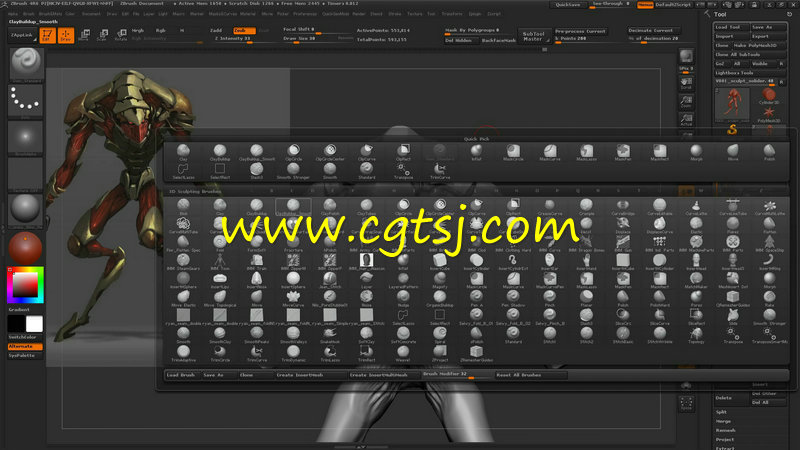Open the Layer menu
Image resolution: width=800 pixels, height=450 pixels.
[148, 14]
